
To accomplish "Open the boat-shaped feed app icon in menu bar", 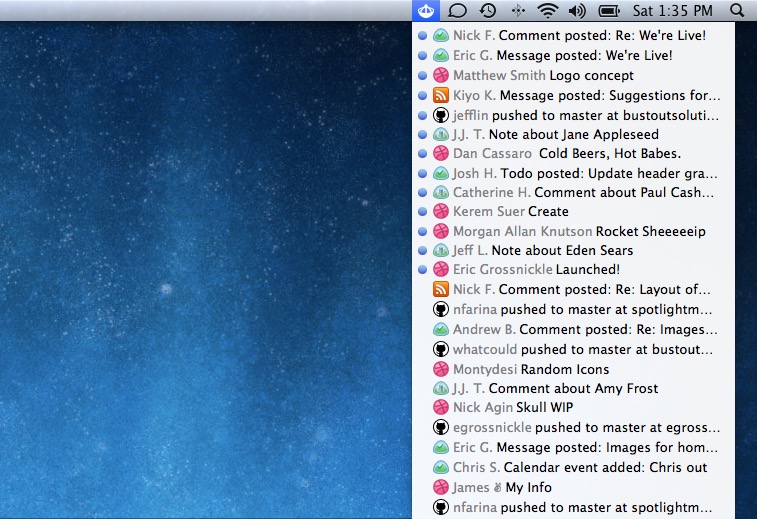I will 426,11.
